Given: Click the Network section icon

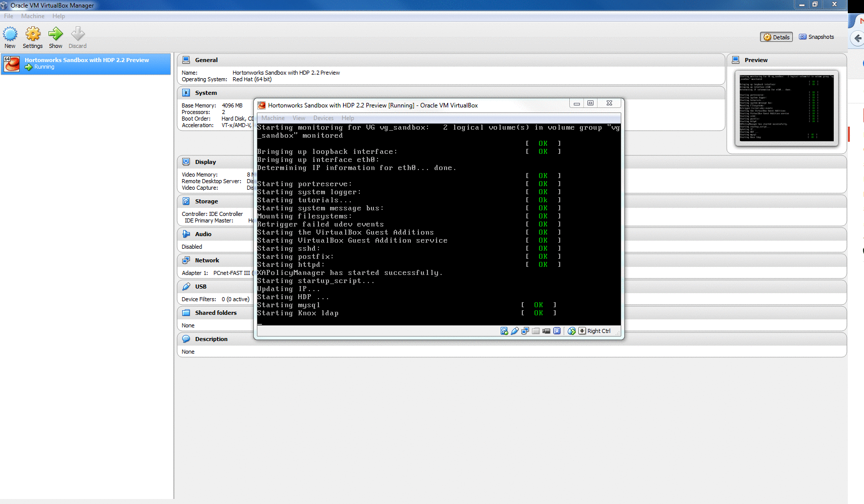Looking at the screenshot, I should [186, 260].
